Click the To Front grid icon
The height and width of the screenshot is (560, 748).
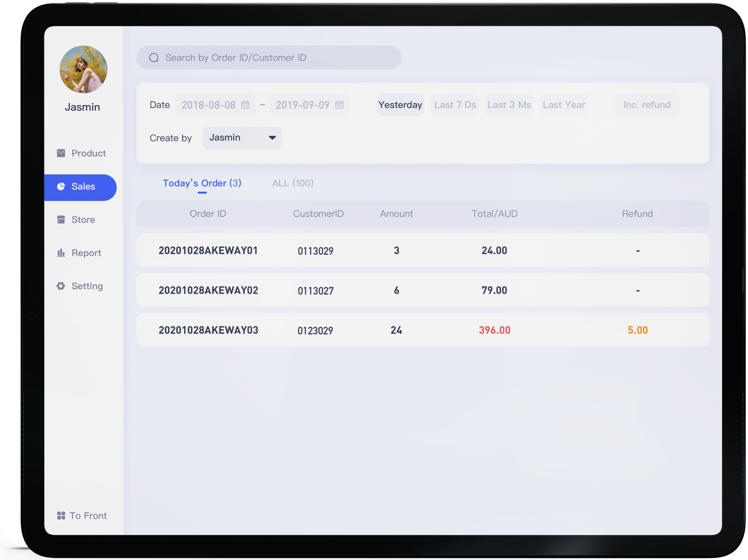(61, 515)
